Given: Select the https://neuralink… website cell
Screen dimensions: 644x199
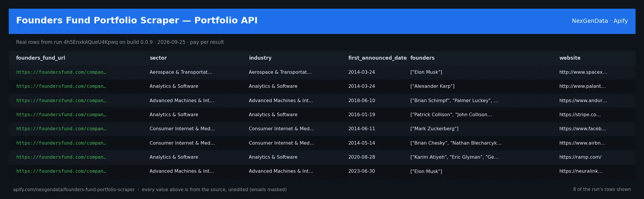Looking at the screenshot, I should coord(581,171).
